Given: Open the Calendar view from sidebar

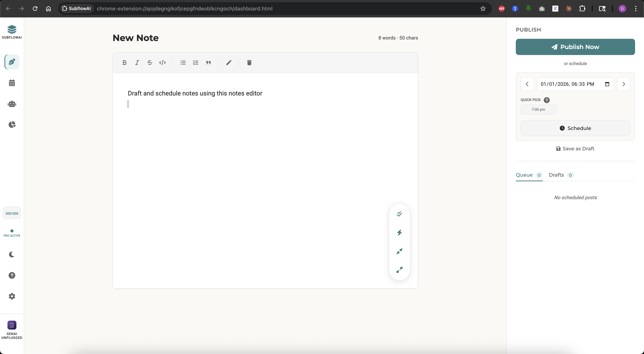Looking at the screenshot, I should tap(12, 83).
